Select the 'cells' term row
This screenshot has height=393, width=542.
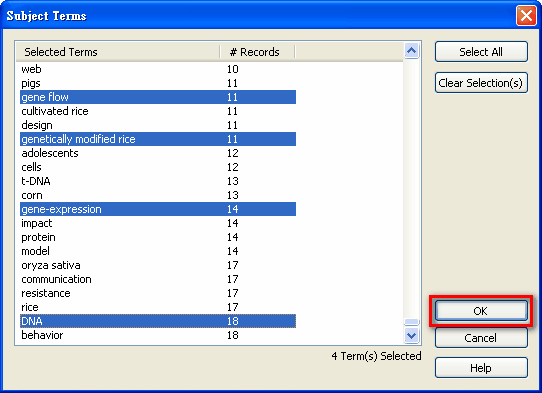pyautogui.click(x=158, y=167)
